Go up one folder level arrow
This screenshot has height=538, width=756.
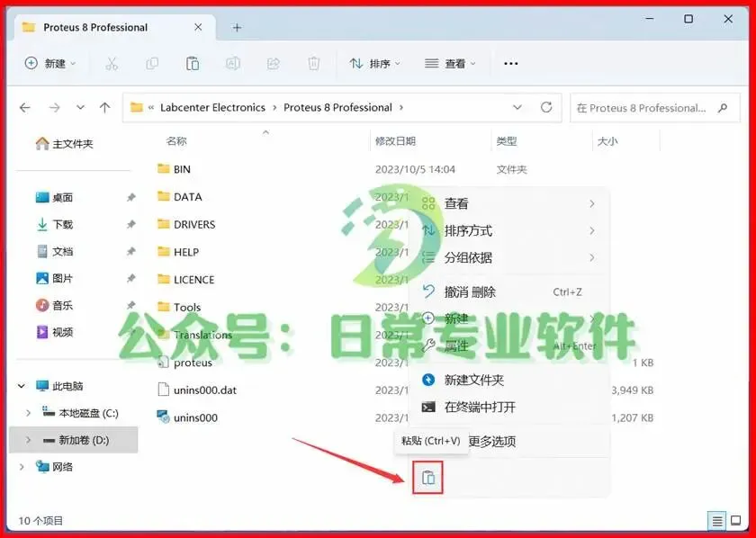point(104,107)
